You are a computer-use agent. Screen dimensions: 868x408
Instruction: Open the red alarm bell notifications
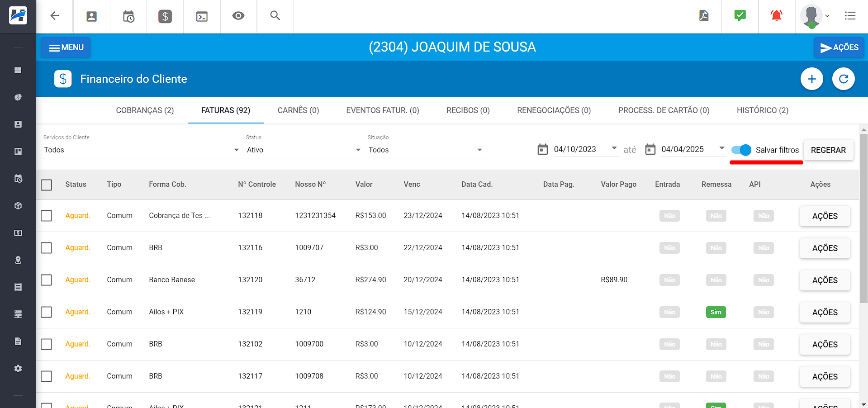pyautogui.click(x=777, y=16)
